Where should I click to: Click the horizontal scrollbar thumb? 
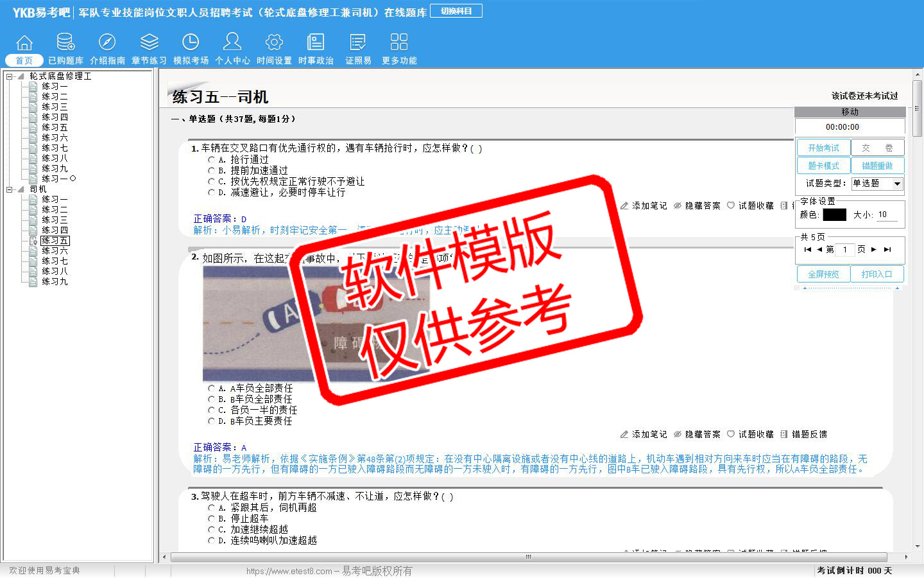click(528, 557)
